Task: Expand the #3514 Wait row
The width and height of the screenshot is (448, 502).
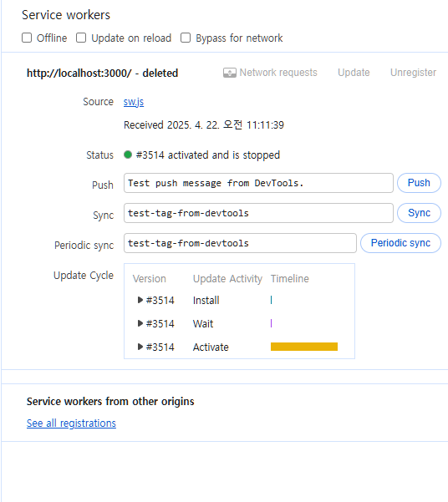Action: pos(140,323)
